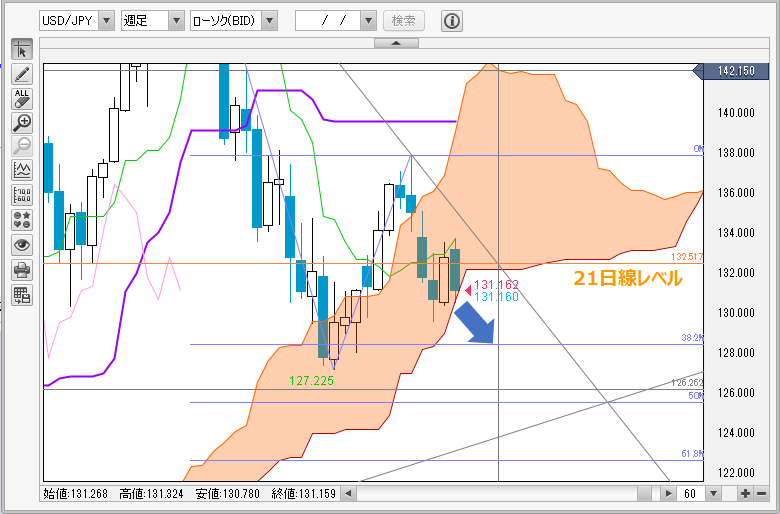Image resolution: width=780 pixels, height=514 pixels.
Task: Click the 138.000 axis price label
Action: tap(736, 153)
